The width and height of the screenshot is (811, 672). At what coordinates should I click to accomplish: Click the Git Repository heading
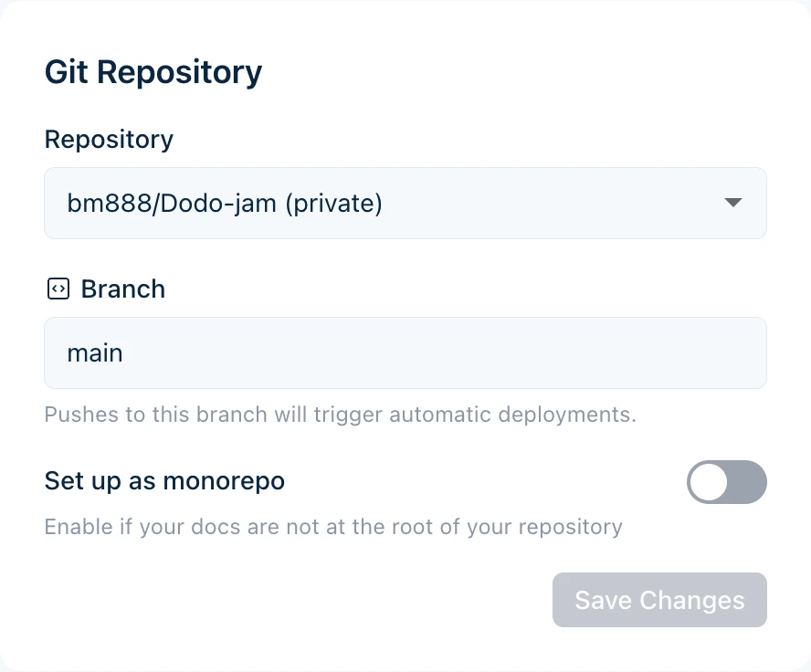(x=153, y=71)
